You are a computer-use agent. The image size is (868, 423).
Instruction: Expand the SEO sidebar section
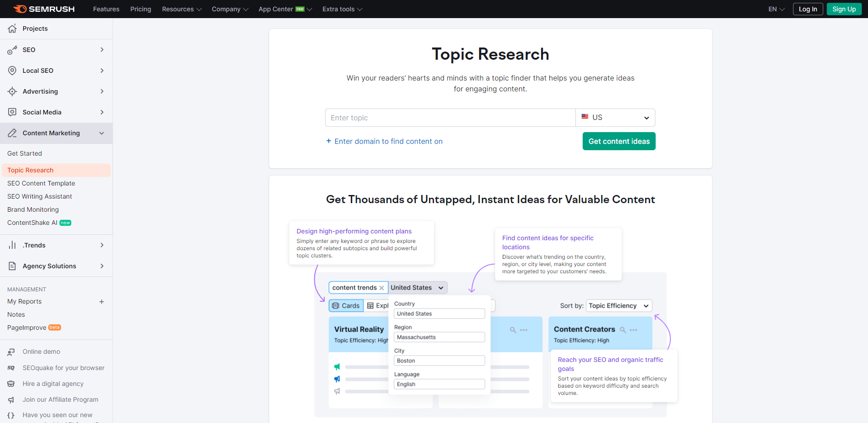[x=102, y=50]
